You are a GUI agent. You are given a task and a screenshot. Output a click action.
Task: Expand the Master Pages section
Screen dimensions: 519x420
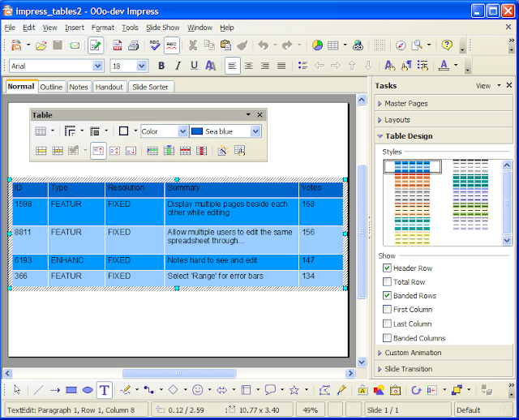[x=444, y=104]
